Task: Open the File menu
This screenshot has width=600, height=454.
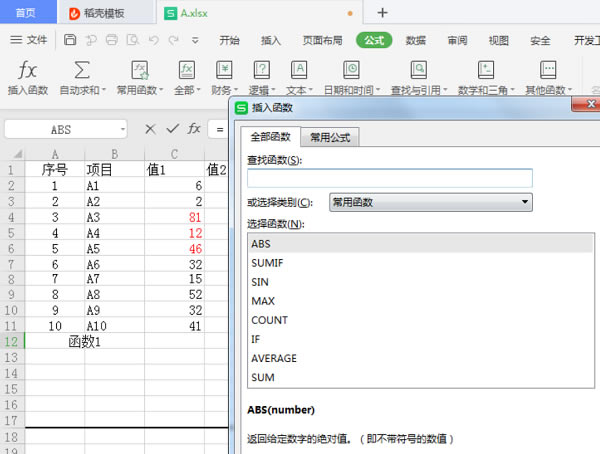Action: (29, 40)
